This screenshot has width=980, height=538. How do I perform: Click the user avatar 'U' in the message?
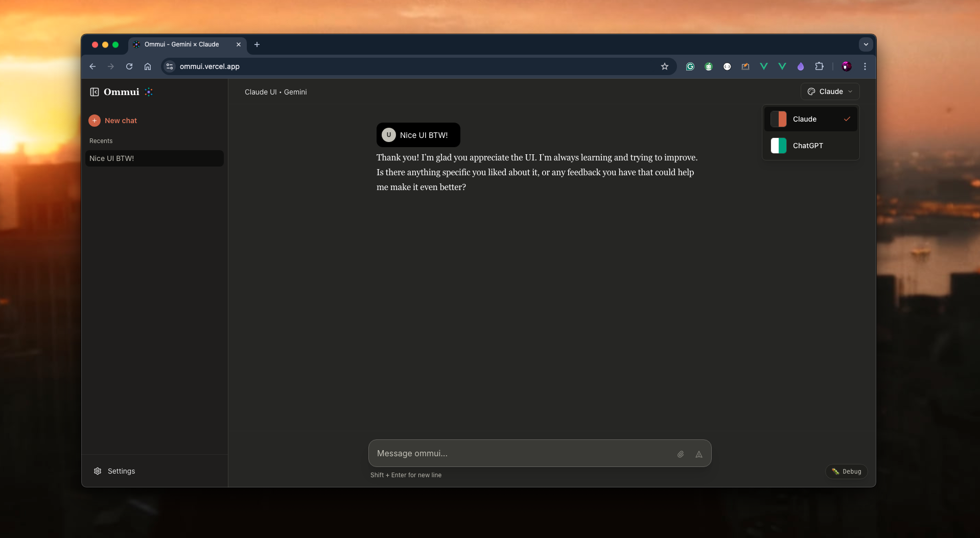click(389, 135)
